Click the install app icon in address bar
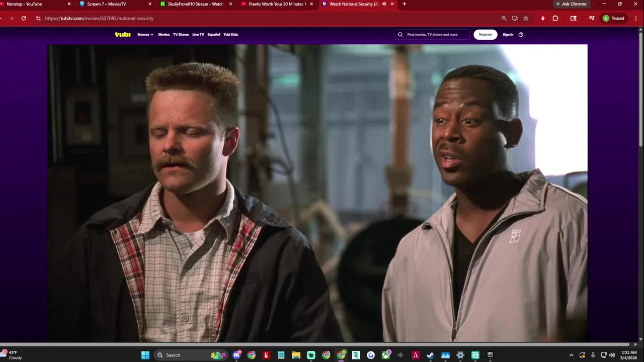This screenshot has width=644, height=362. pyautogui.click(x=515, y=18)
